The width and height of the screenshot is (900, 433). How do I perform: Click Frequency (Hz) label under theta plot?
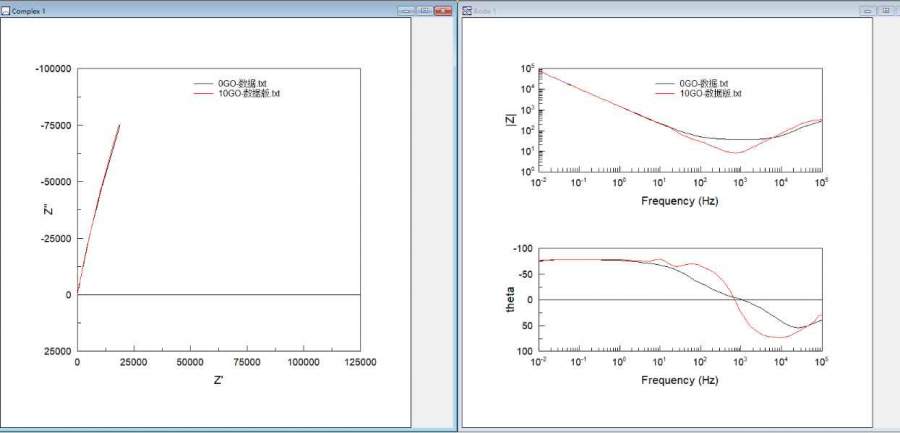[680, 380]
